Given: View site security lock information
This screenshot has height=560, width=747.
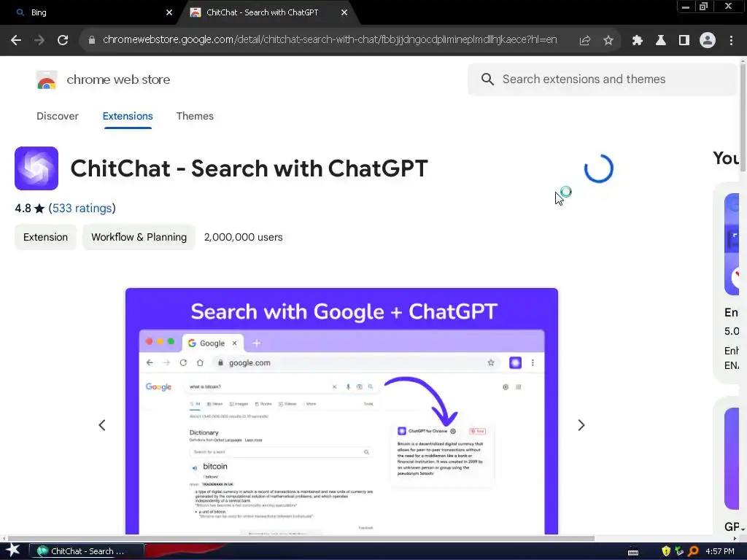Looking at the screenshot, I should point(92,40).
